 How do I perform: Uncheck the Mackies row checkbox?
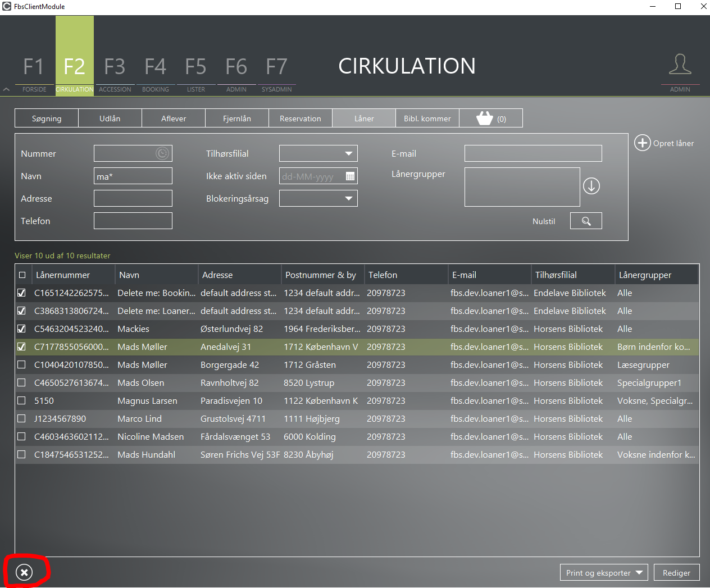[x=21, y=329]
